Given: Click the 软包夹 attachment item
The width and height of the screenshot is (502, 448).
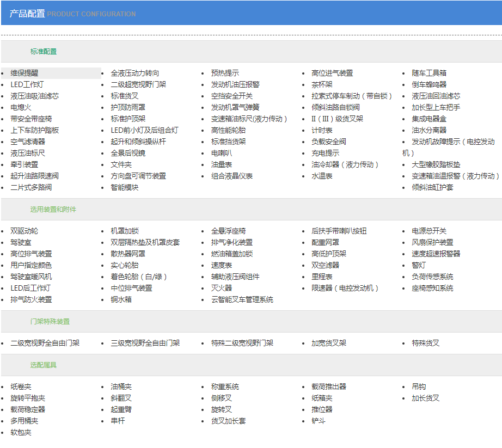Looking at the screenshot, I should click(21, 432).
